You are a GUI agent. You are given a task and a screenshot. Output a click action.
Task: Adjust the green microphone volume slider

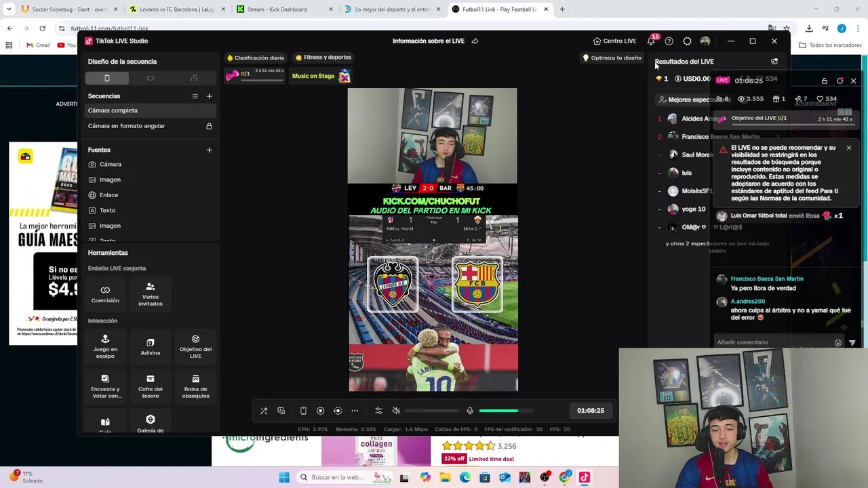[x=506, y=411]
